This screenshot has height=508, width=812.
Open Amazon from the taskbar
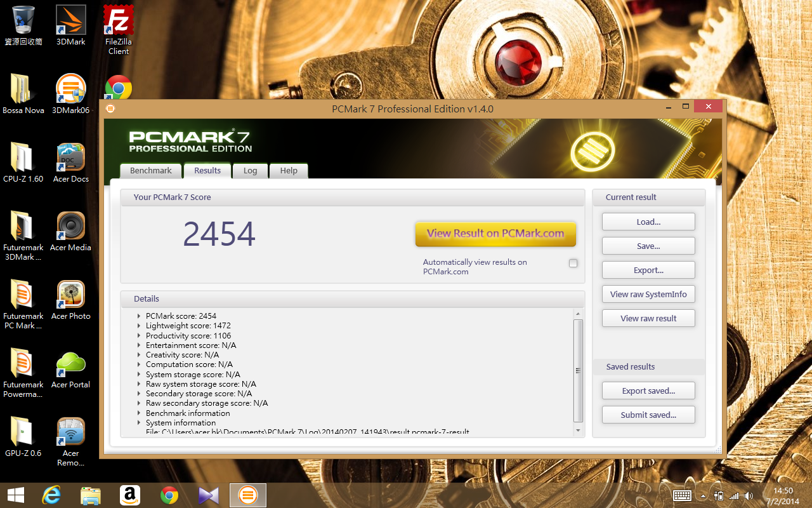click(130, 495)
